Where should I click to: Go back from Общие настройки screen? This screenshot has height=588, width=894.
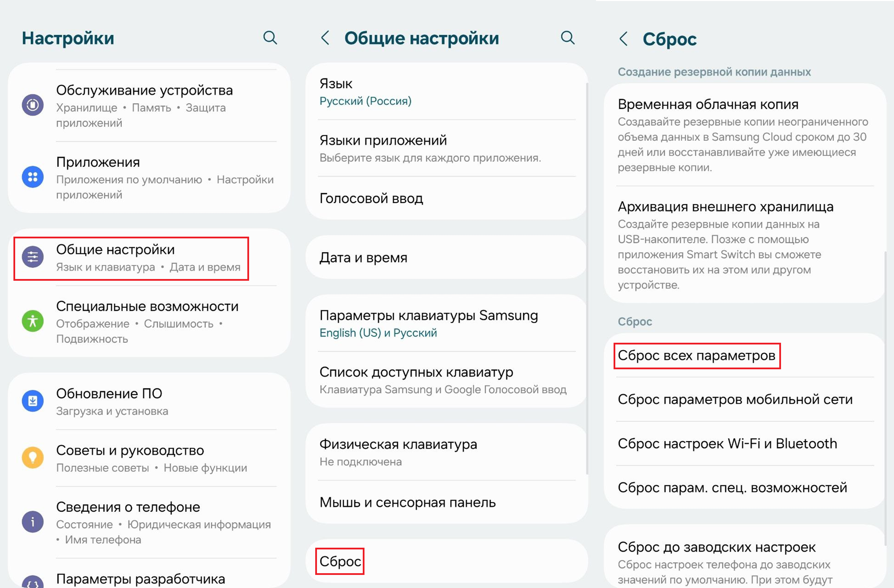[x=325, y=38]
